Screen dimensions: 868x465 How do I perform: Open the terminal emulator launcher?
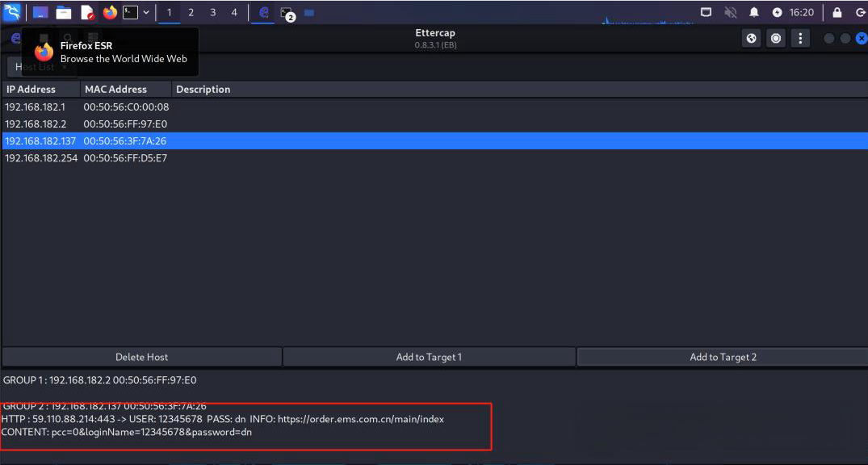130,12
